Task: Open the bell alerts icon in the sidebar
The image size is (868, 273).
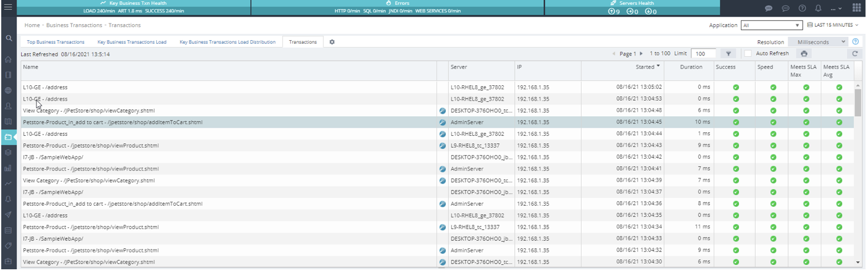Action: point(9,199)
